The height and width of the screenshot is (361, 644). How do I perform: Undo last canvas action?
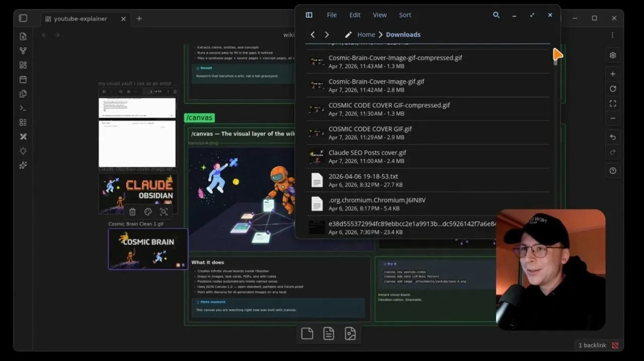[613, 137]
